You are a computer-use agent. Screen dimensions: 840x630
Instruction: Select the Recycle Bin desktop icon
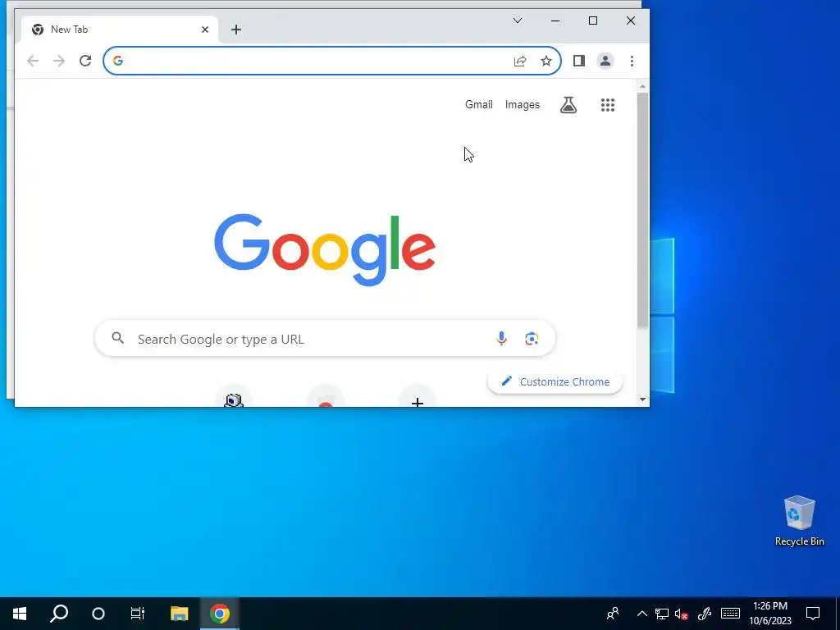point(799,521)
